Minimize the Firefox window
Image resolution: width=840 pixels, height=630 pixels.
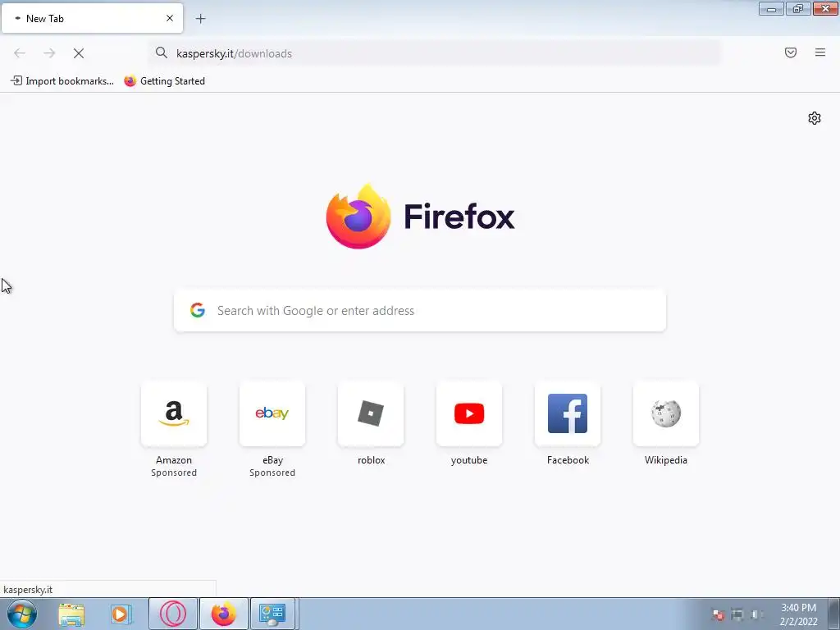pyautogui.click(x=771, y=8)
